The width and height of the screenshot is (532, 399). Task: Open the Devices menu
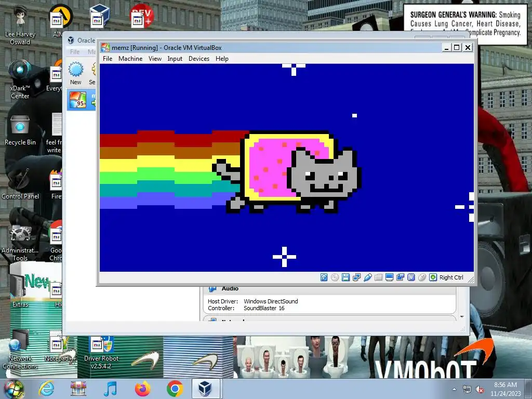pos(199,59)
